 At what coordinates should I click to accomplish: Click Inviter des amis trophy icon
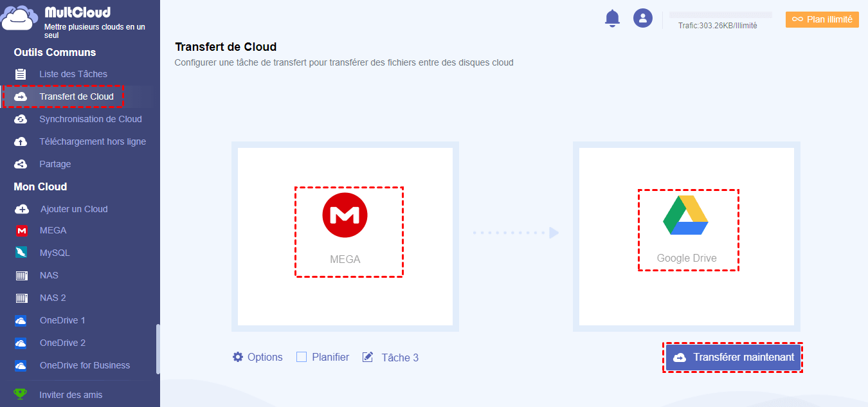point(21,394)
